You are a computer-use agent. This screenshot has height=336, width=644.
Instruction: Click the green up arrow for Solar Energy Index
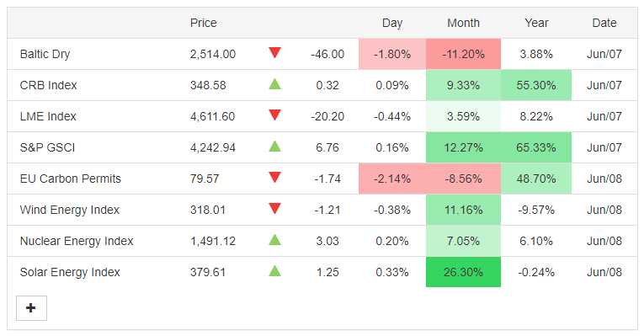pyautogui.click(x=274, y=270)
